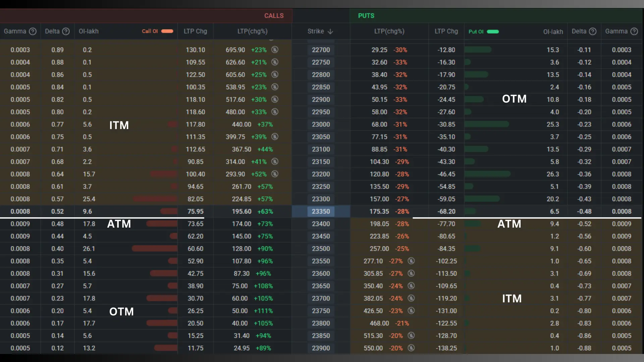The width and height of the screenshot is (644, 362).
Task: Click the call OI bar for 25.4 lakh
Action: 155,199
